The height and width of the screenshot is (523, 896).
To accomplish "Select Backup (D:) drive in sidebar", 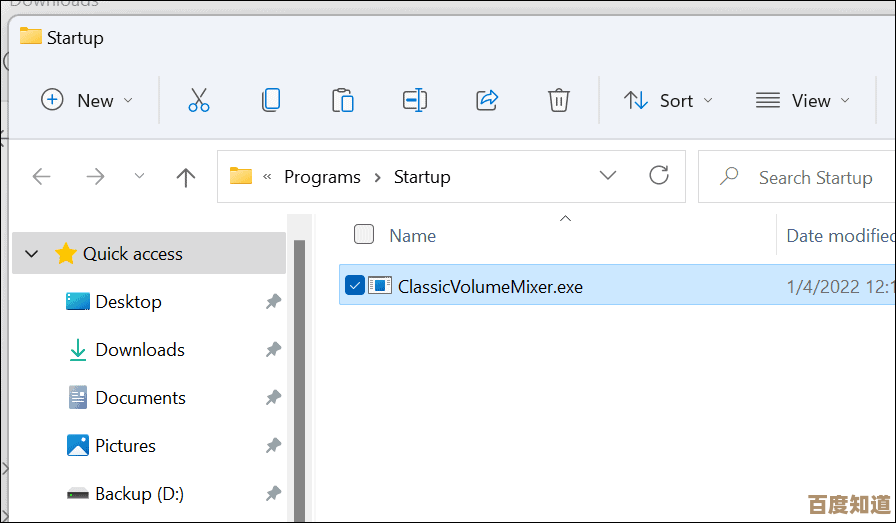I will (x=139, y=494).
